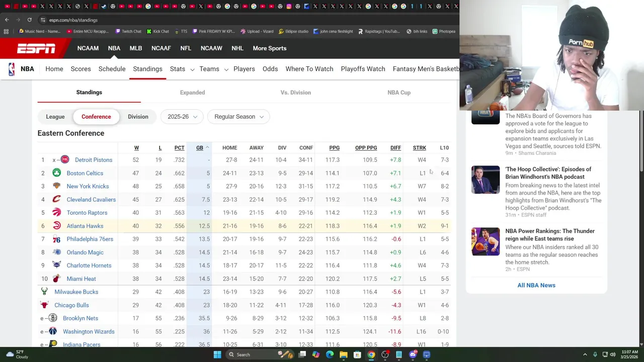Click the Detroit Pistons team logo
Screen dimensions: 644x362
tap(65, 160)
